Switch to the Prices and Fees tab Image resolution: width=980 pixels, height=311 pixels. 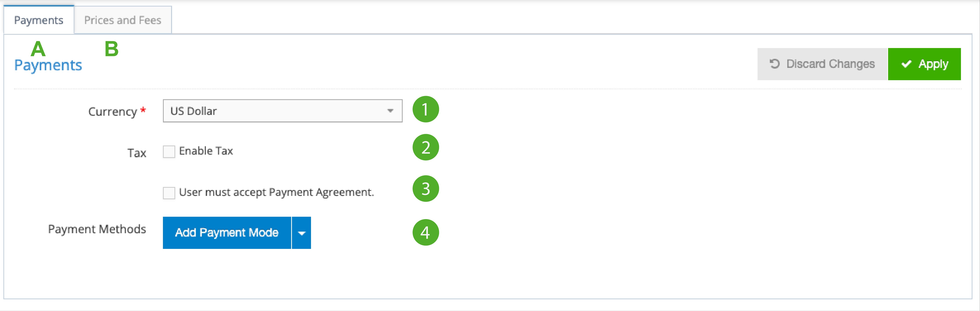point(122,20)
